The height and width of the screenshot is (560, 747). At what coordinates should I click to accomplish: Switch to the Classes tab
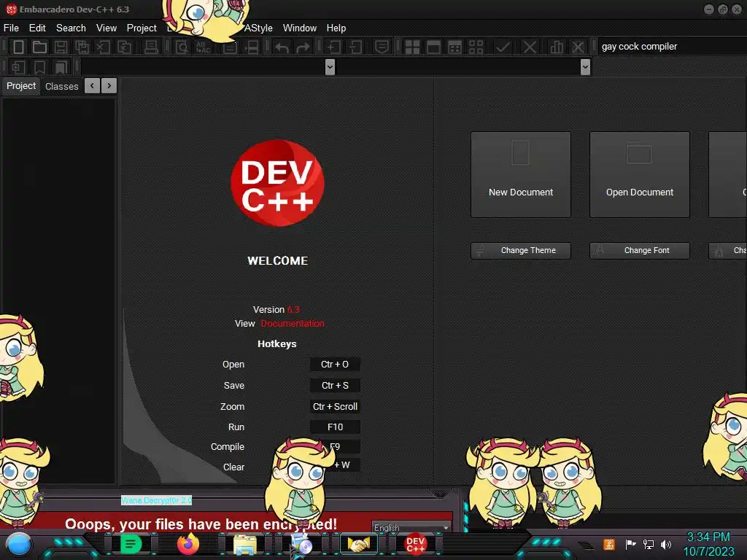[61, 86]
